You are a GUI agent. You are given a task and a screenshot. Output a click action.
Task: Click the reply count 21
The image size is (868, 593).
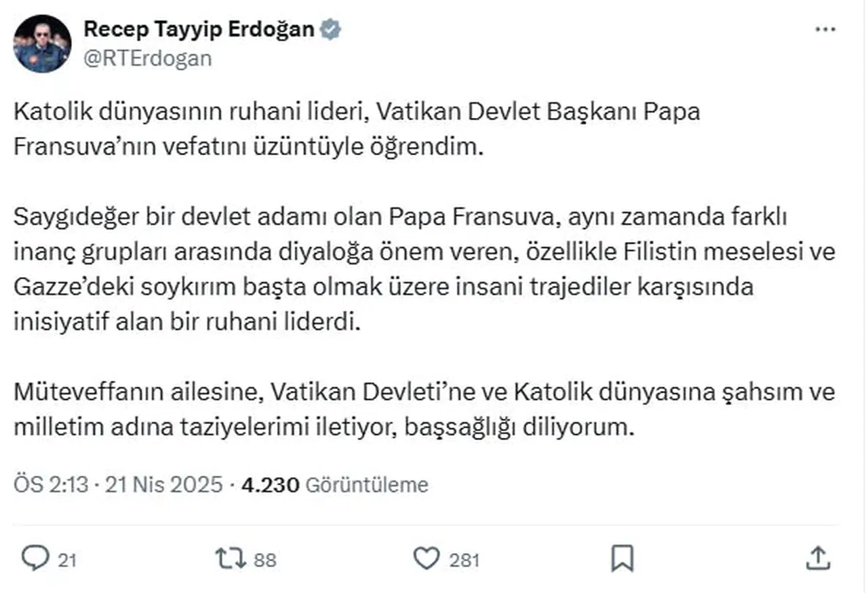click(66, 560)
